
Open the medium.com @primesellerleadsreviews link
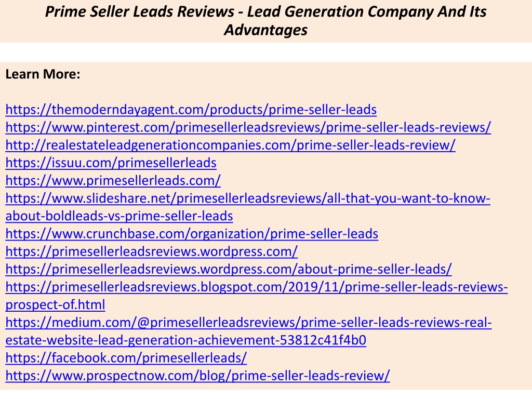coord(249,322)
